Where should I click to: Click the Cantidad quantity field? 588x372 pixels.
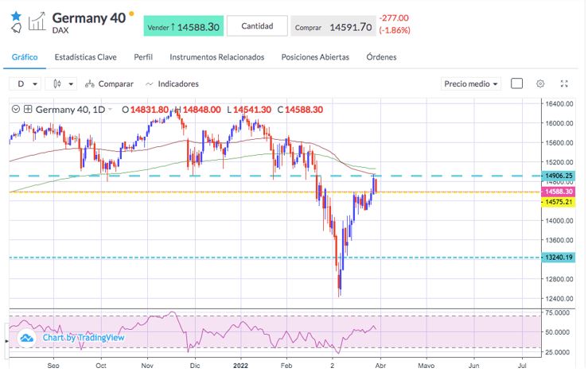(257, 26)
